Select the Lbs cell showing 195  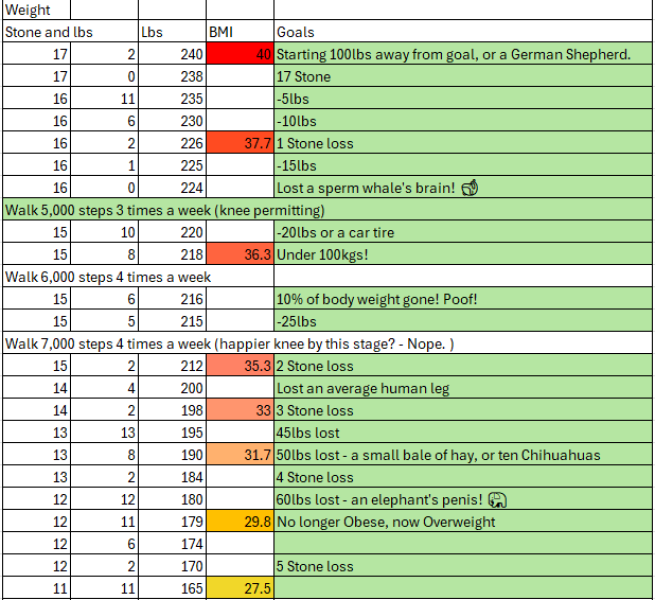[x=172, y=433]
